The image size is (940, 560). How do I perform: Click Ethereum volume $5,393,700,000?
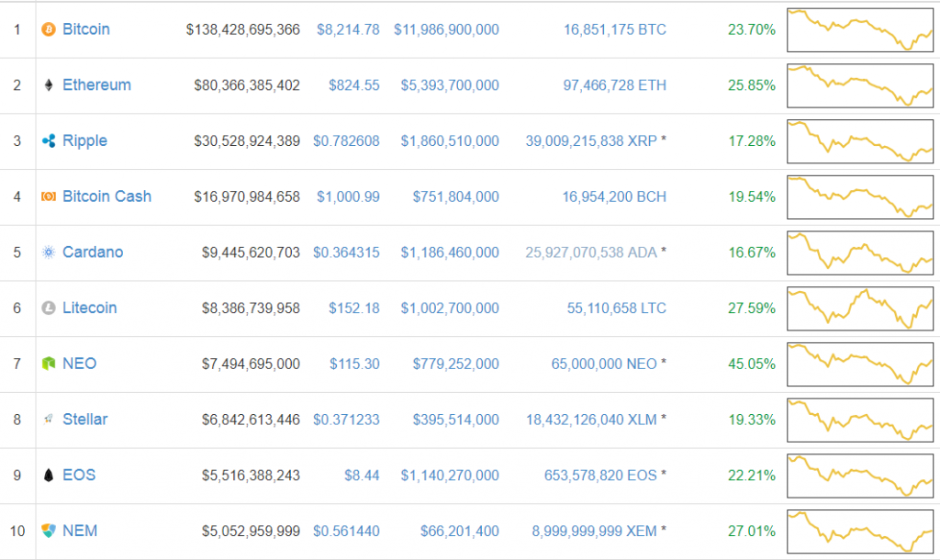(x=450, y=85)
